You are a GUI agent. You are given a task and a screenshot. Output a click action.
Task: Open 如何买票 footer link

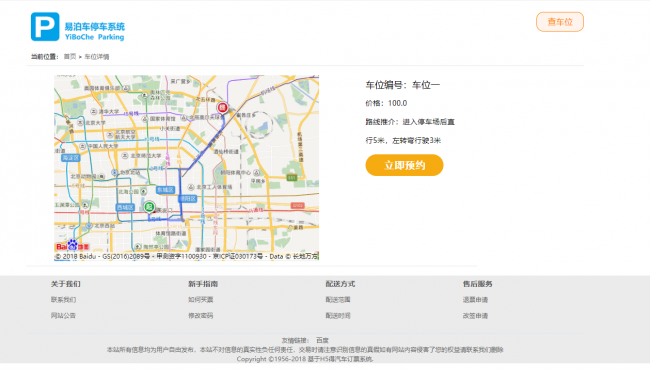201,300
